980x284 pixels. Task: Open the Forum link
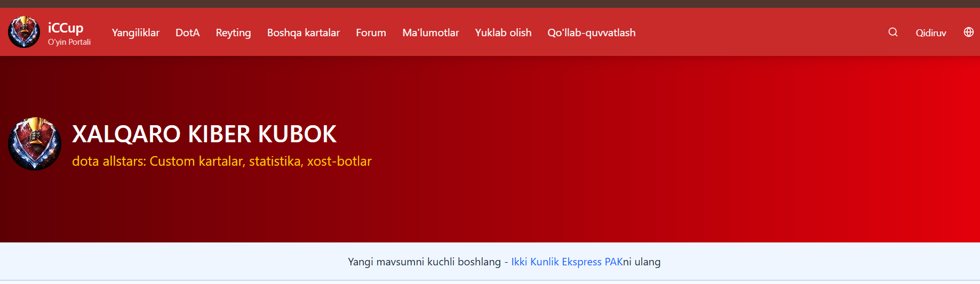371,33
